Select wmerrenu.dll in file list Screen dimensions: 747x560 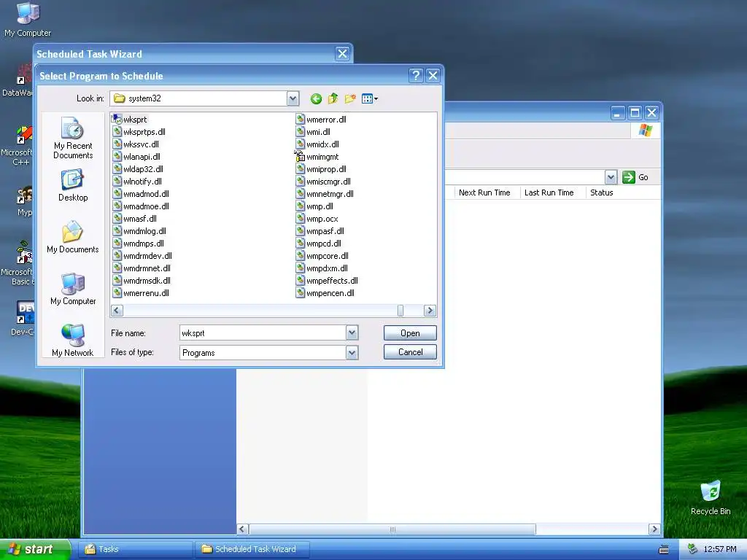pyautogui.click(x=141, y=293)
